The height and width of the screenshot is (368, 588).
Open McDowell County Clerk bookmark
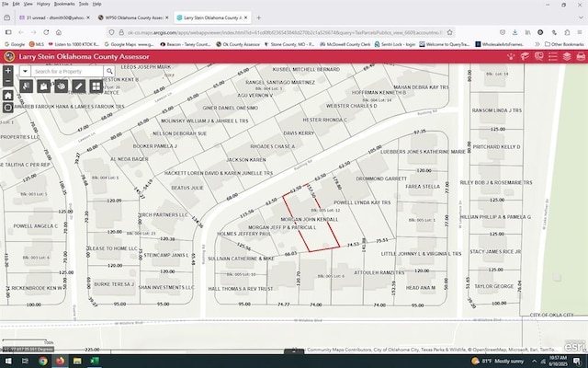(x=345, y=44)
